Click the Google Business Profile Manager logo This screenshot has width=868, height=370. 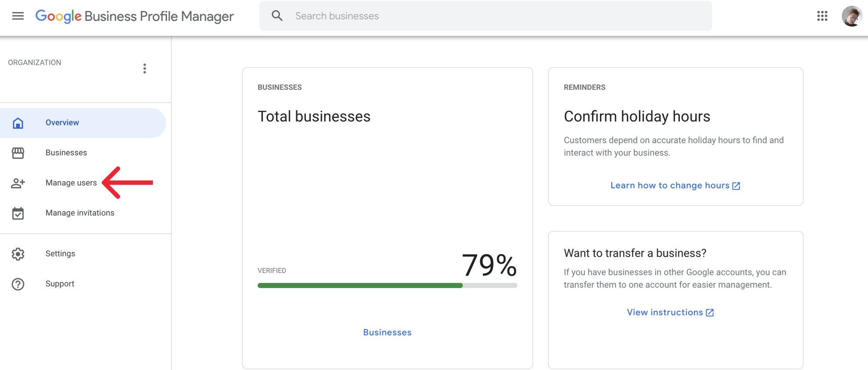135,16
